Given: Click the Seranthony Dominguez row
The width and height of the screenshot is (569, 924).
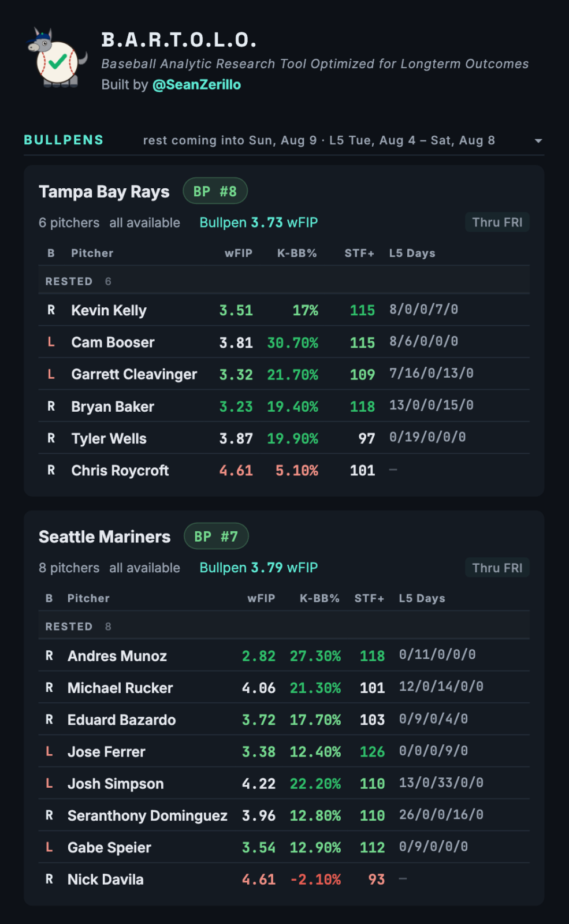Looking at the screenshot, I should [x=284, y=815].
